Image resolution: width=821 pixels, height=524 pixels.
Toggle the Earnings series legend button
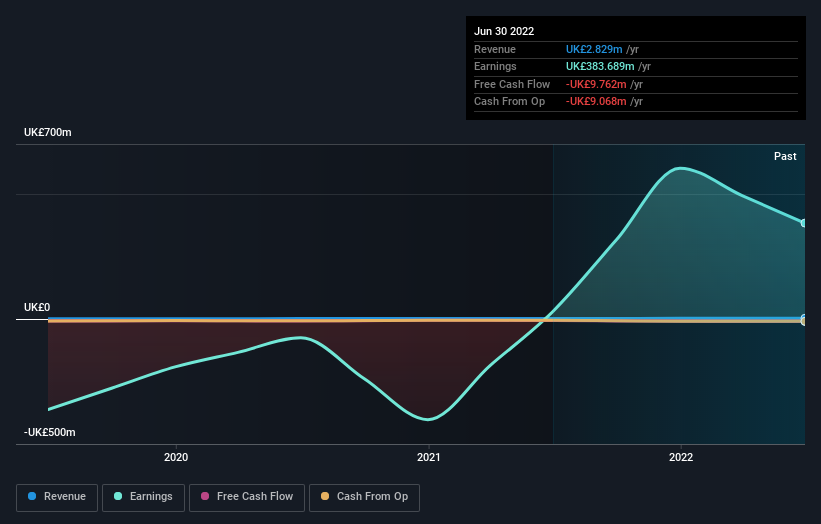pos(143,497)
